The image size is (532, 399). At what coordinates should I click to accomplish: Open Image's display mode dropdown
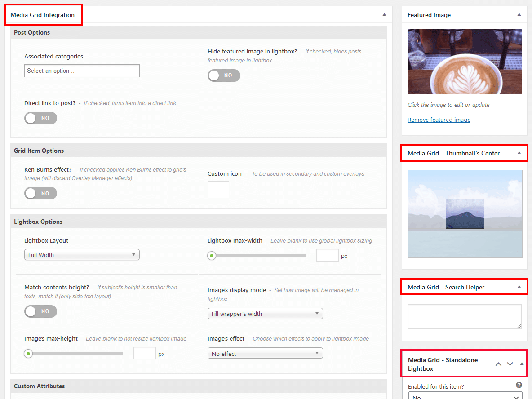(x=265, y=314)
